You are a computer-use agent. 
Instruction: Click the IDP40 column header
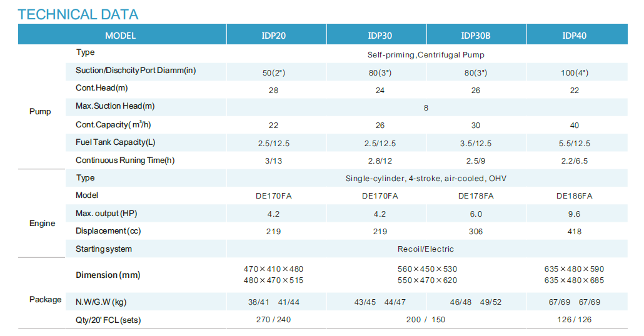[x=574, y=36]
